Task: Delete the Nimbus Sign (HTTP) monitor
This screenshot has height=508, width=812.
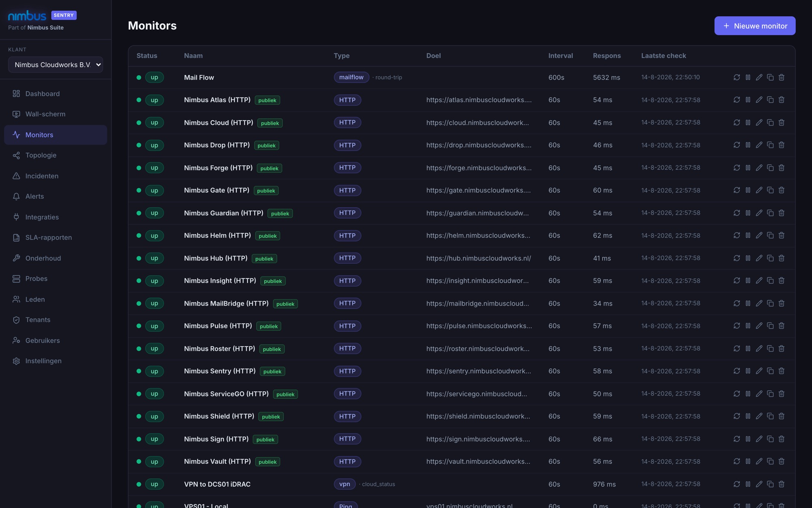Action: [x=782, y=439]
